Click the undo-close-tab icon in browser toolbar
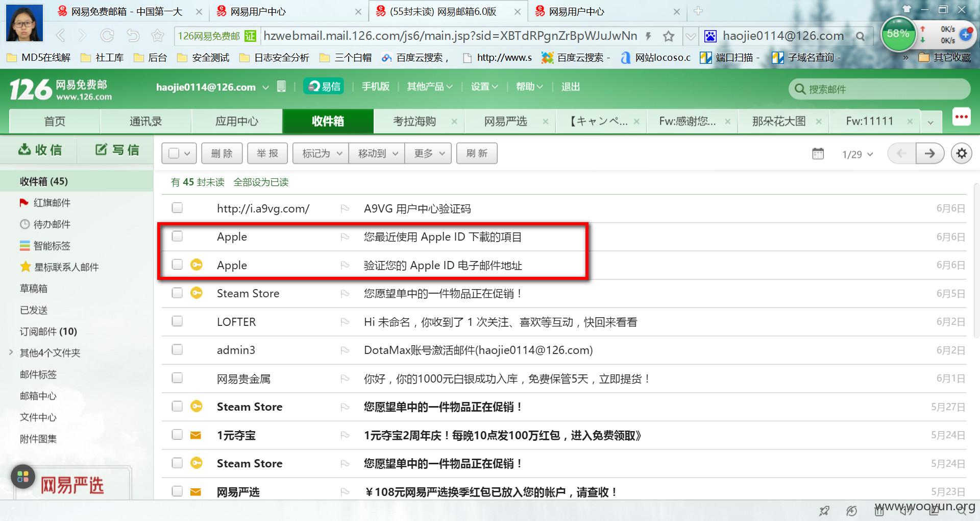This screenshot has height=521, width=980. point(133,36)
